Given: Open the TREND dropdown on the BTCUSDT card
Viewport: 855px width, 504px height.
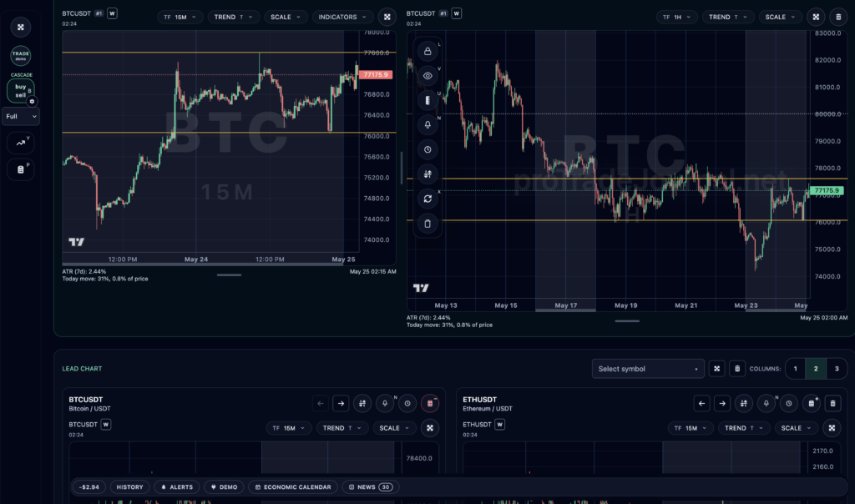Looking at the screenshot, I should pos(341,428).
